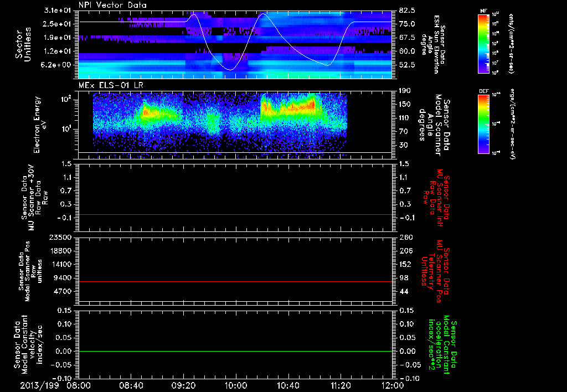This screenshot has width=567, height=392.
Task: Select the 08:40 time axis label
Action: [131, 384]
